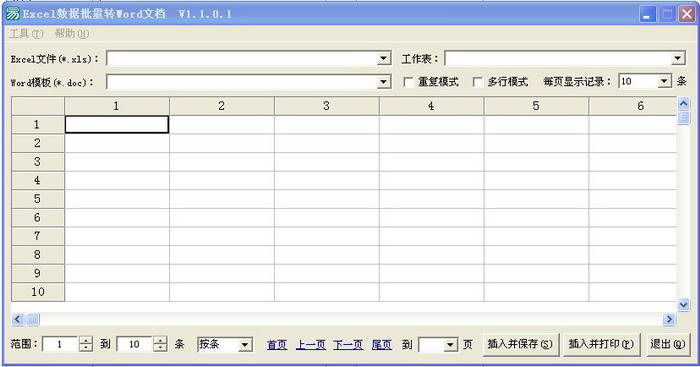Increase the 范围 end value
The height and width of the screenshot is (367, 700).
[160, 340]
